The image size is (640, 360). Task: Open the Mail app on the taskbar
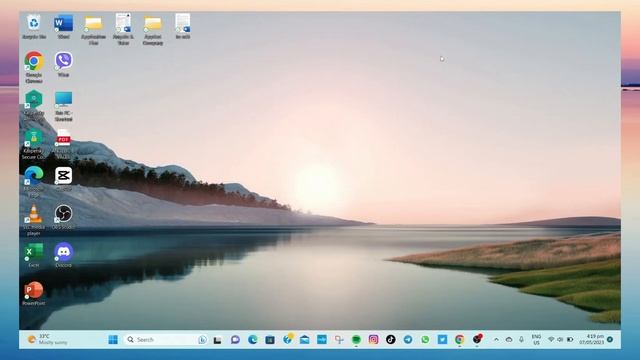coord(304,340)
